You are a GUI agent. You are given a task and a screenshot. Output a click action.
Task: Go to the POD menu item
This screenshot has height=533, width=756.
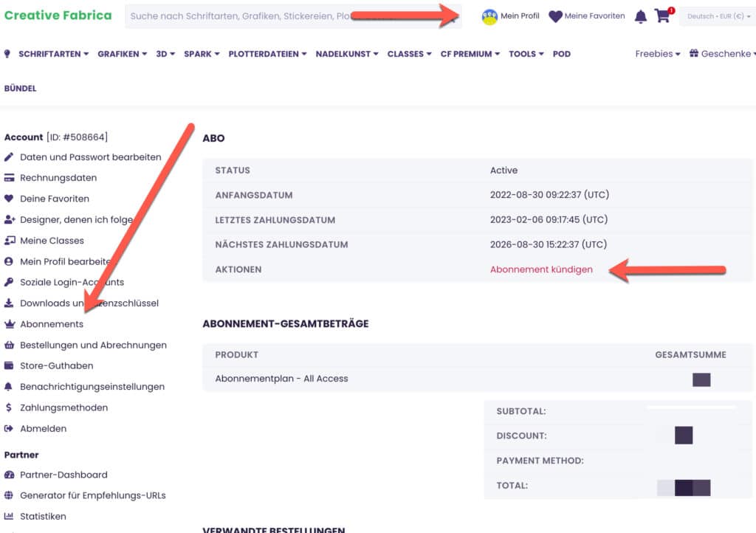pos(562,54)
